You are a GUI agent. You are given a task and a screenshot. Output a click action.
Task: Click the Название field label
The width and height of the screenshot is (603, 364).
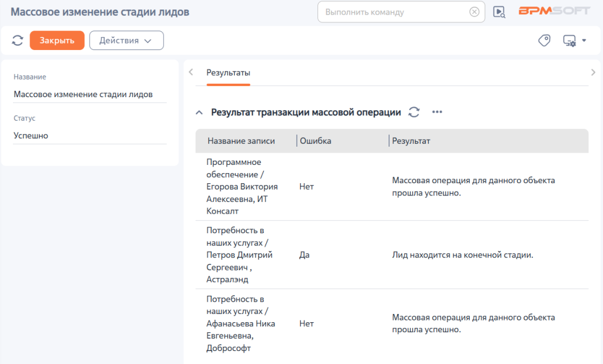point(30,77)
